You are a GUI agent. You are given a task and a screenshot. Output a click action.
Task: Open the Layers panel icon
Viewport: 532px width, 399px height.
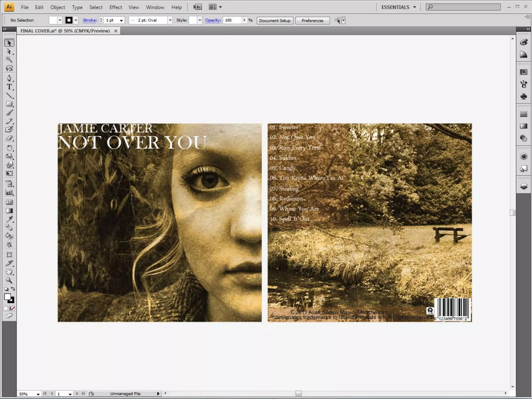pyautogui.click(x=523, y=186)
